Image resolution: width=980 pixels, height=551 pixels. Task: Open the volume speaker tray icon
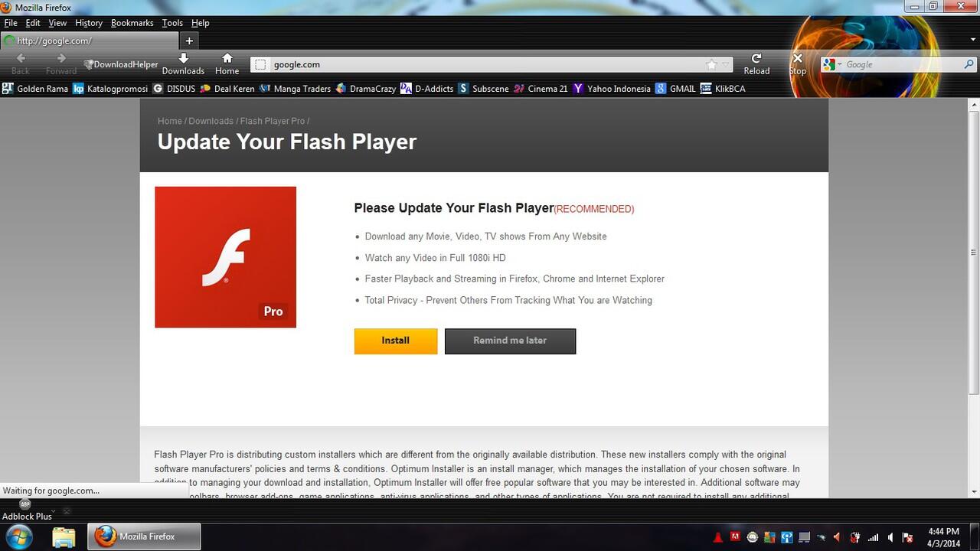coord(890,537)
